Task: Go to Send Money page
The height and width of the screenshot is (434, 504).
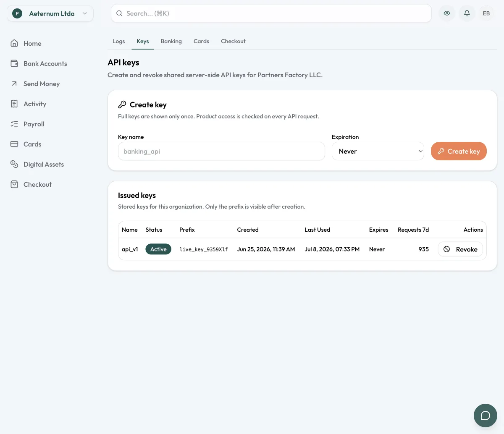Action: pos(42,84)
